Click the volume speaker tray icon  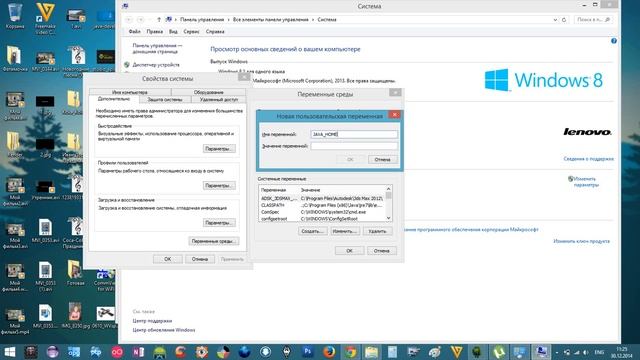point(586,352)
